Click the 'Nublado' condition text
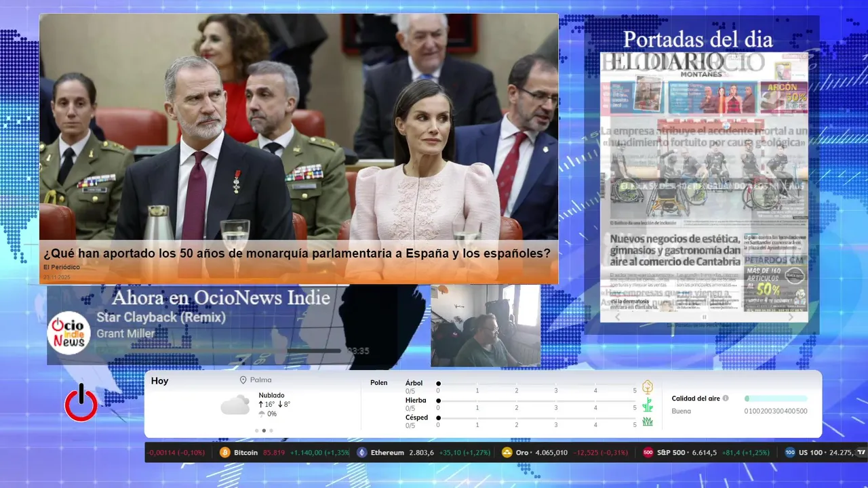The image size is (868, 488). tap(271, 395)
